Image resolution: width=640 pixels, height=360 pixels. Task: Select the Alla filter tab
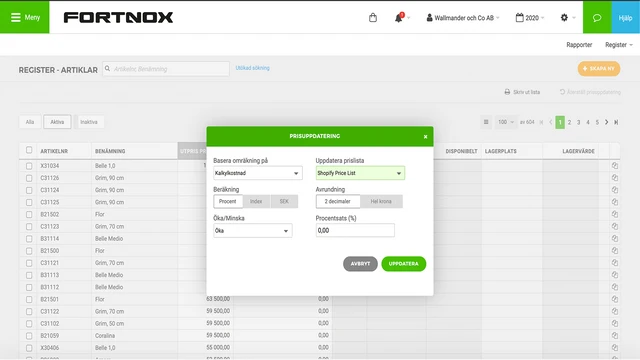click(x=30, y=122)
